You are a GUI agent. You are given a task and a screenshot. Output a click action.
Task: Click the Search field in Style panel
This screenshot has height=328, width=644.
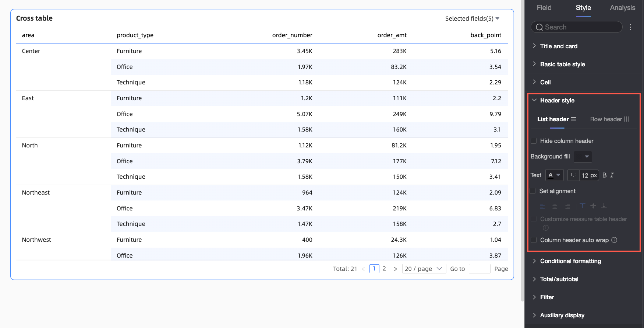[577, 27]
